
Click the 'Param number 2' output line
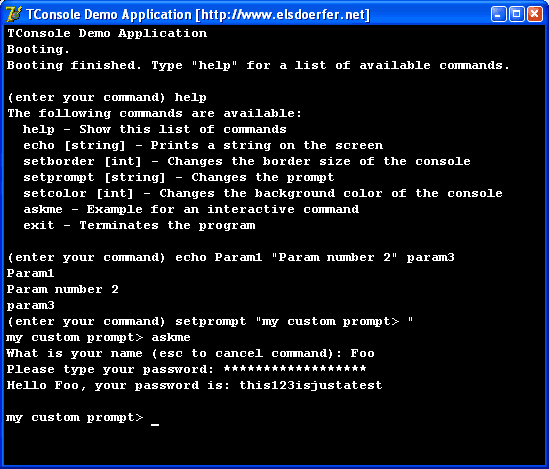point(63,289)
